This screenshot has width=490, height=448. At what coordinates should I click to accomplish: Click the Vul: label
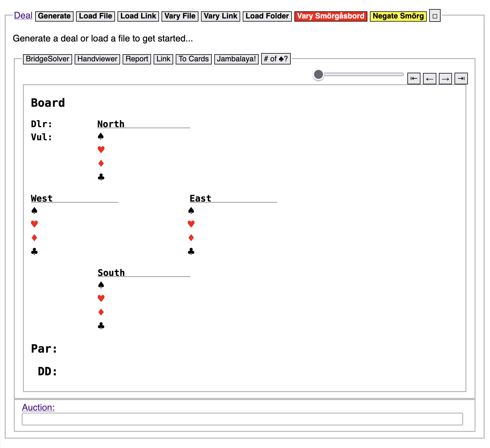coord(41,137)
